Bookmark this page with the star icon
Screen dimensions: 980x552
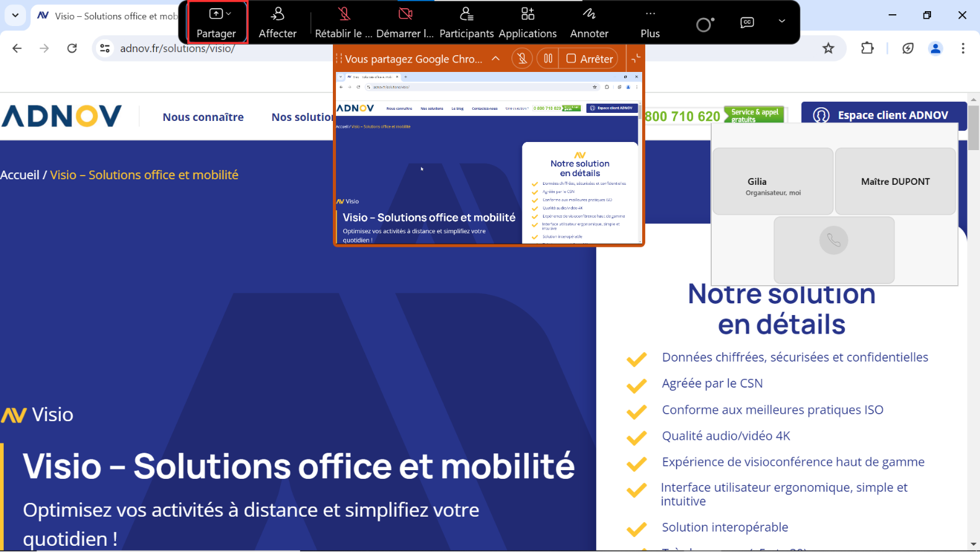[x=828, y=48]
